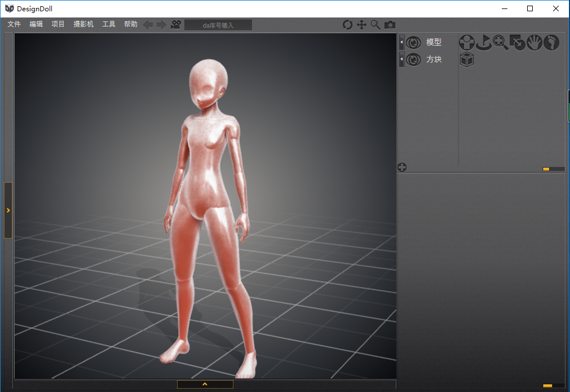Toggle visibility icon beside 方块
The image size is (570, 392).
413,59
